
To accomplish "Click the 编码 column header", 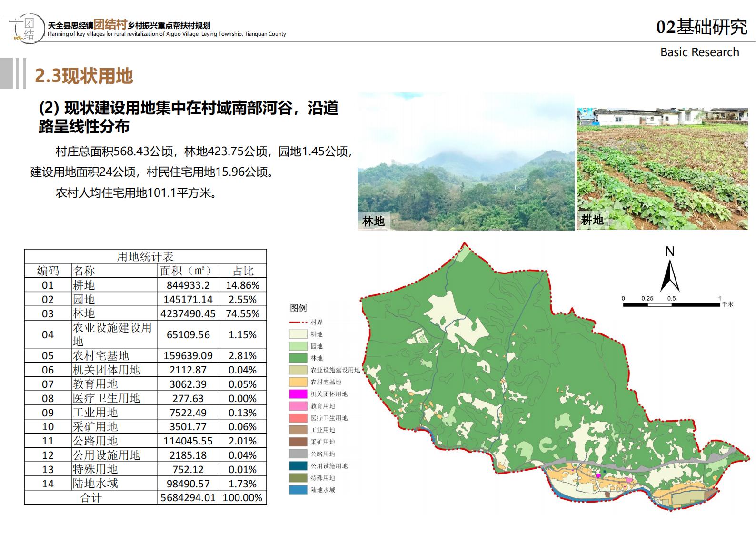I will coord(48,271).
